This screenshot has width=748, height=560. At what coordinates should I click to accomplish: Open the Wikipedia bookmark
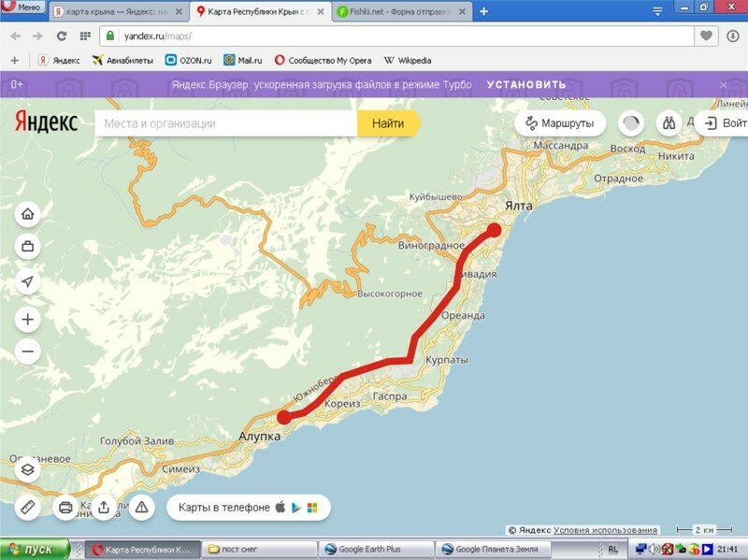pyautogui.click(x=408, y=61)
